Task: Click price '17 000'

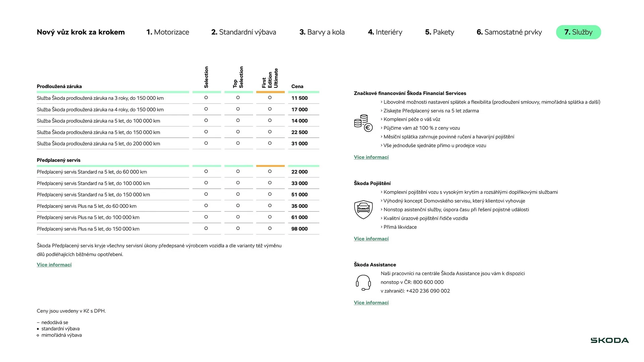Action: [x=300, y=110]
